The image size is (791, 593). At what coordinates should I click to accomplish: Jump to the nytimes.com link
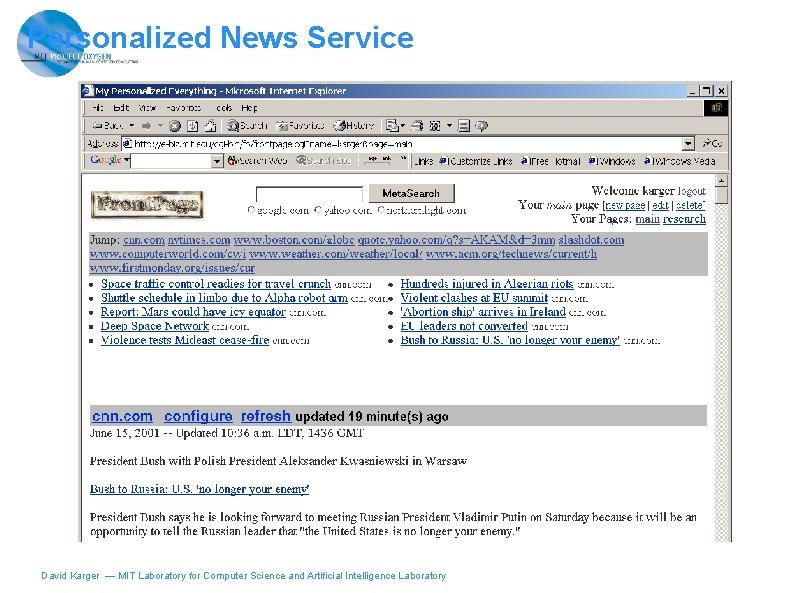coord(199,240)
